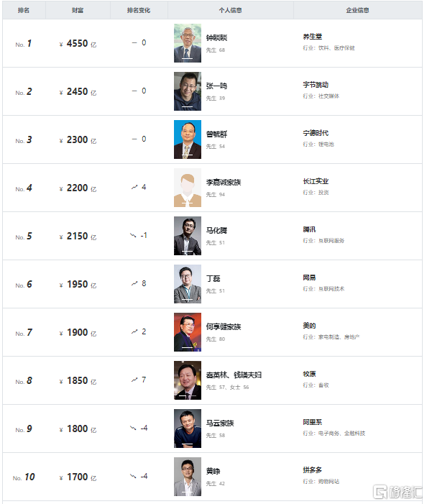The image size is (427, 504).
Task: Click the upward trend arrow for 丁磊
Action: tap(134, 283)
